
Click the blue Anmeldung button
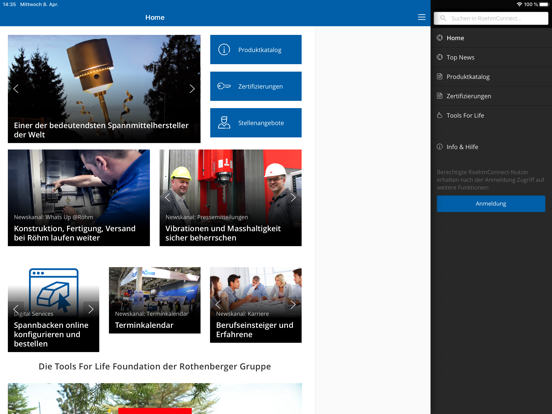tap(491, 204)
